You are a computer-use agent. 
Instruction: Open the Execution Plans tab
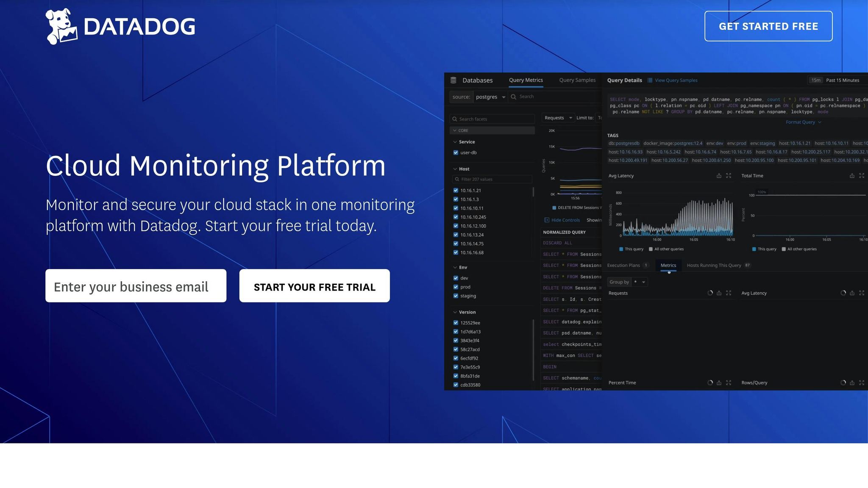(x=623, y=266)
